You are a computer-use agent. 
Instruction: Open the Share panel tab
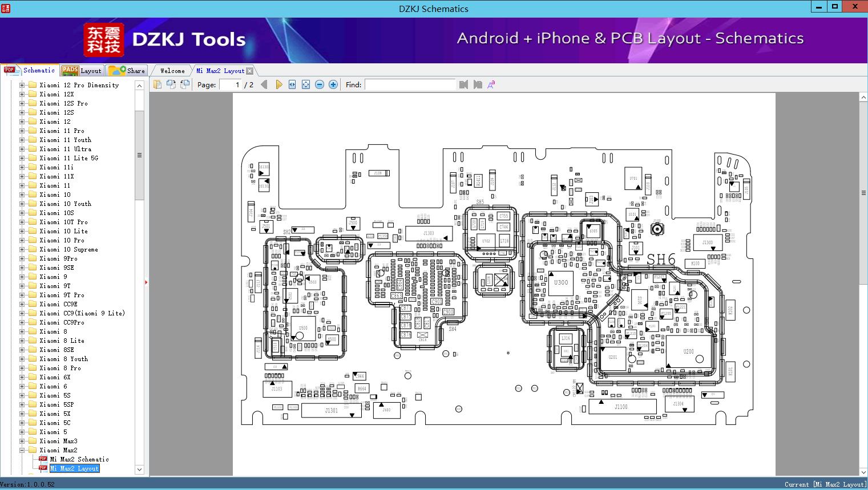point(127,71)
